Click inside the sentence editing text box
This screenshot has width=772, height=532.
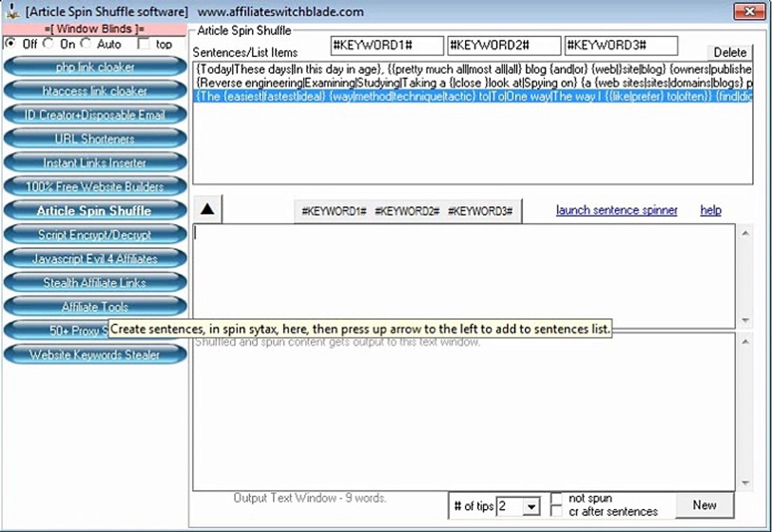coord(464,276)
